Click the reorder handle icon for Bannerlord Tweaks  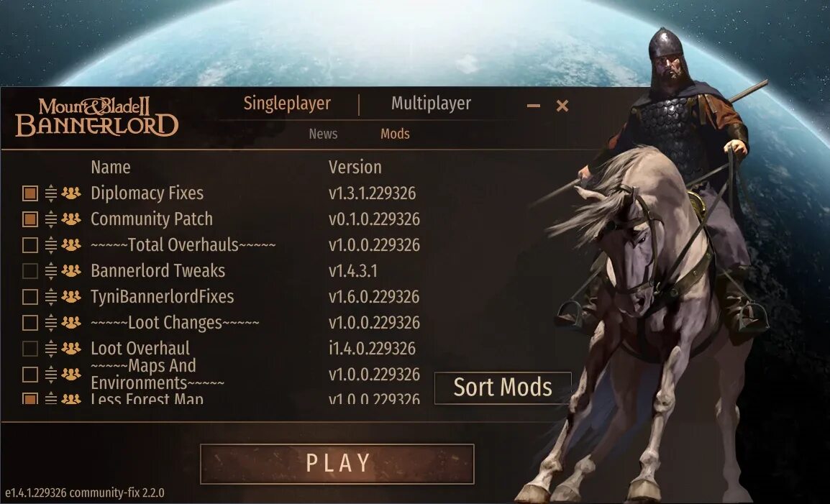pos(51,270)
